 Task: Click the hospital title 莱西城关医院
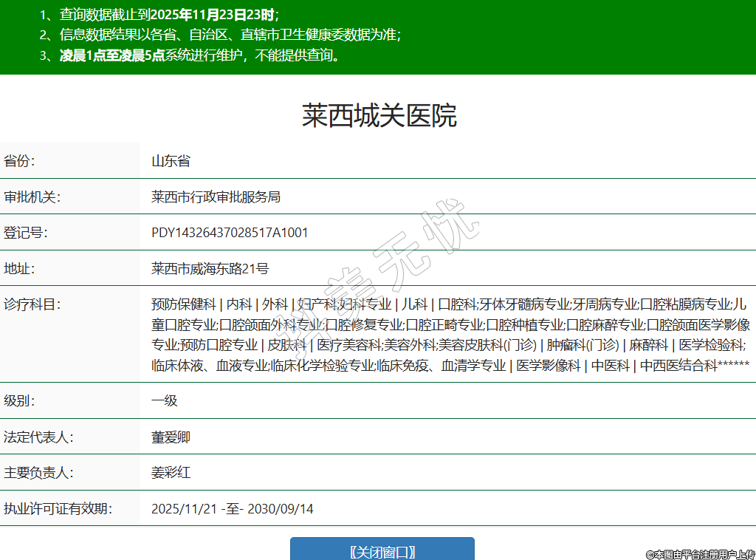379,116
